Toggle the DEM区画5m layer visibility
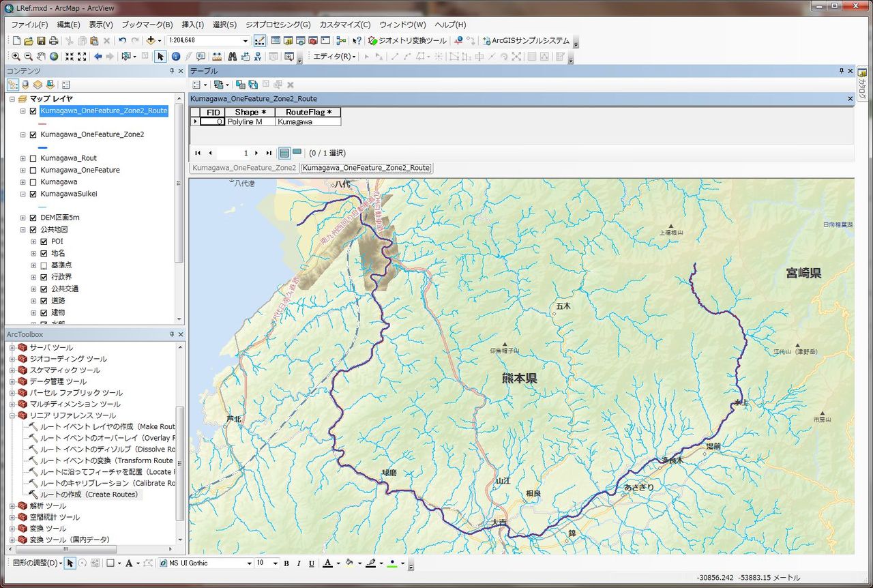 point(33,218)
